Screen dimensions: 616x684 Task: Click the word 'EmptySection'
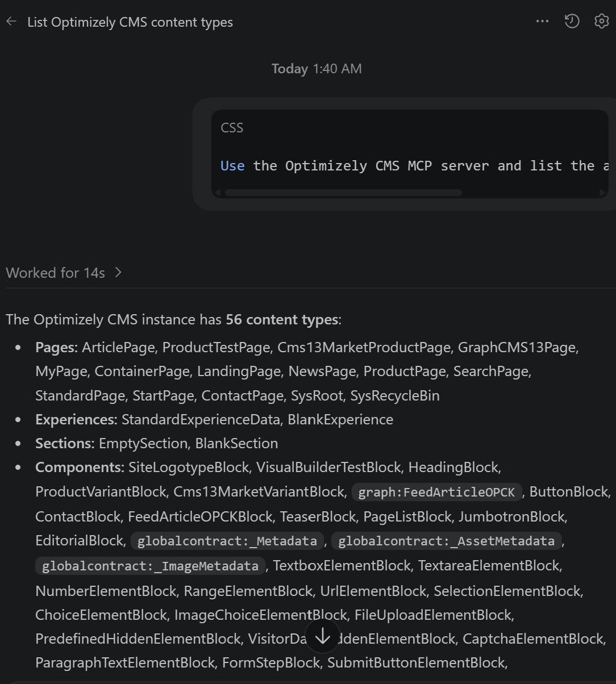tap(143, 443)
